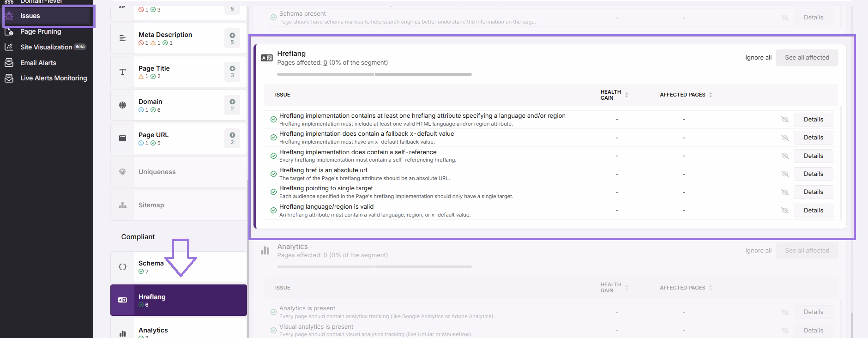Click the Page Title T icon
868x338 pixels.
[122, 72]
